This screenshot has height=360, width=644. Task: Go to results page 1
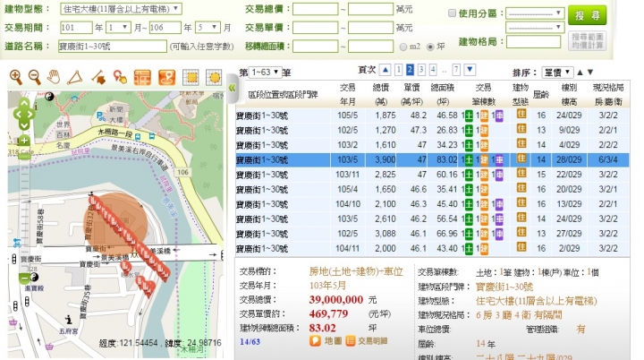tap(398, 70)
